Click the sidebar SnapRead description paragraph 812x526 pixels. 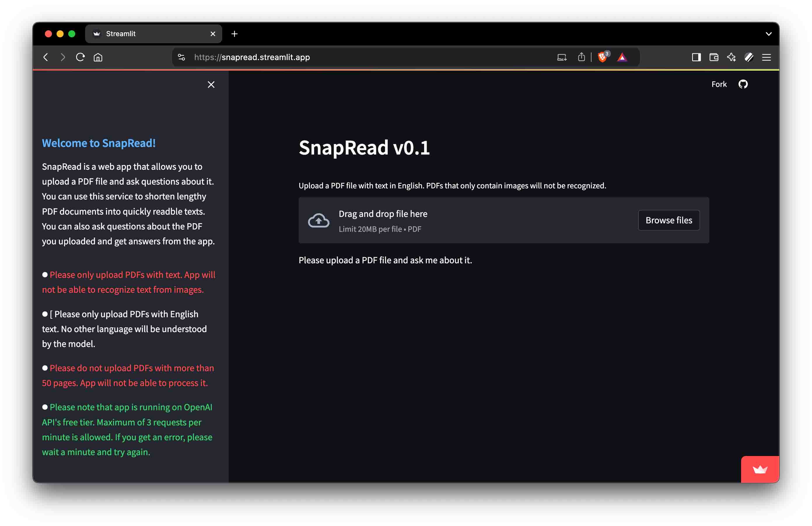tap(128, 204)
